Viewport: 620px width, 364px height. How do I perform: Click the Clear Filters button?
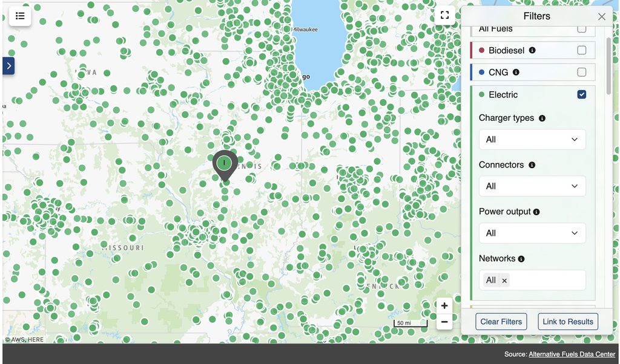[501, 321]
